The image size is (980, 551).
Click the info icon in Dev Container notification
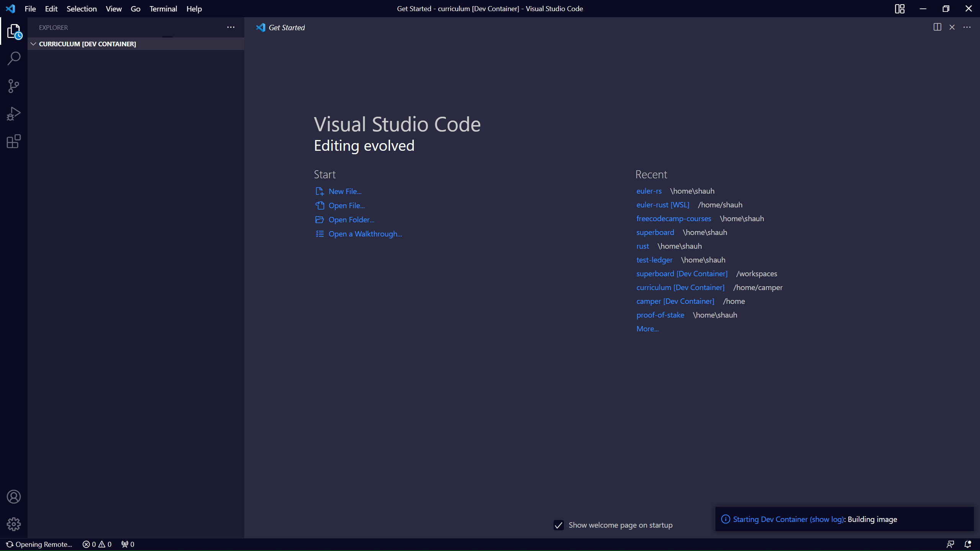pyautogui.click(x=725, y=519)
